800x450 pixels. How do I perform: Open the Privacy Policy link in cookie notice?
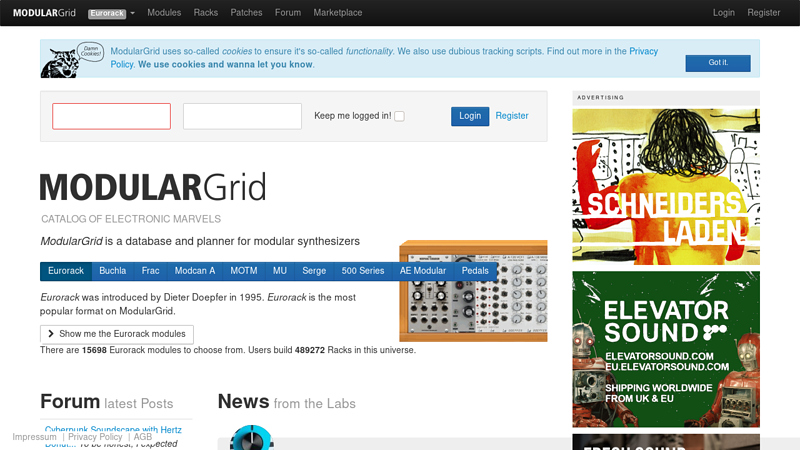(x=643, y=51)
